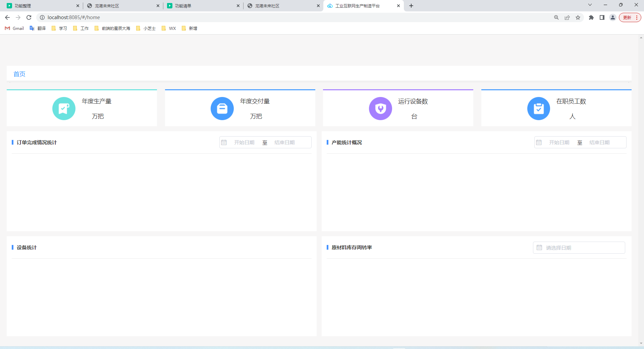
Task: Click the 产能统计概况 heading
Action: tap(347, 143)
